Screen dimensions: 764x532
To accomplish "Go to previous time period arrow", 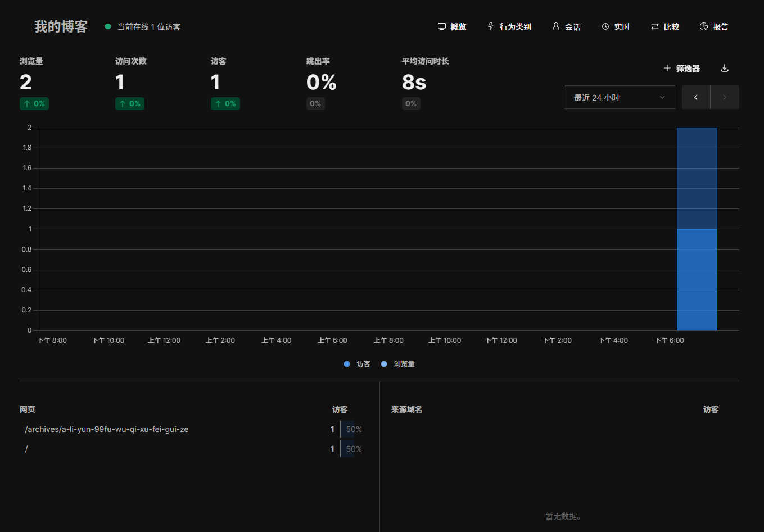I will coord(696,97).
